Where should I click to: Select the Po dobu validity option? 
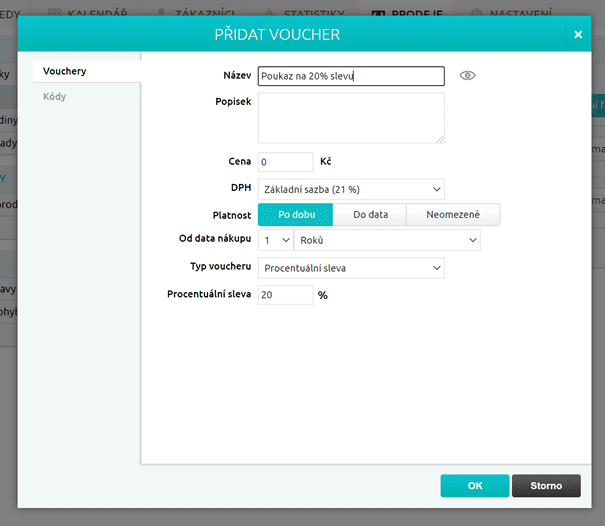point(295,214)
